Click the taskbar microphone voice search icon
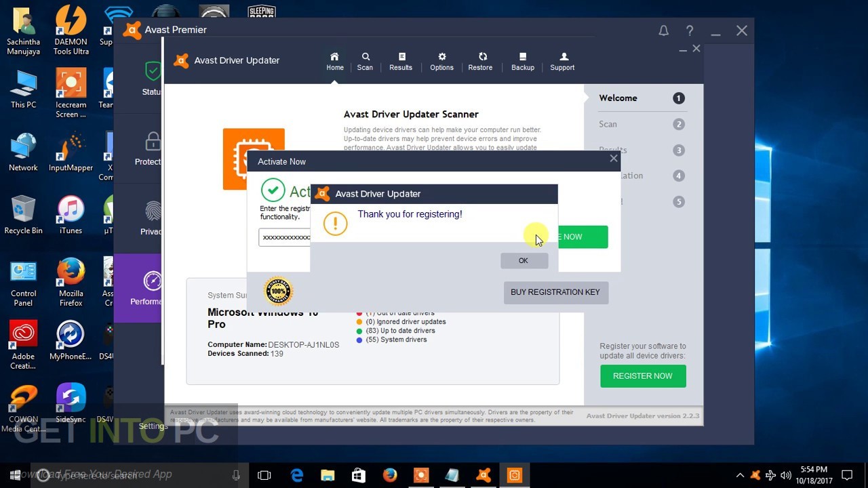The height and width of the screenshot is (488, 868). (236, 475)
